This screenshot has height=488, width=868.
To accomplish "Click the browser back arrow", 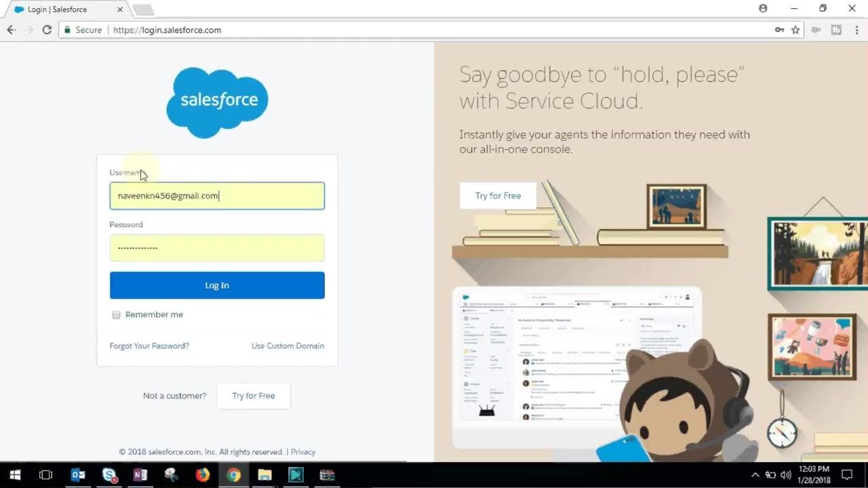I will [11, 30].
